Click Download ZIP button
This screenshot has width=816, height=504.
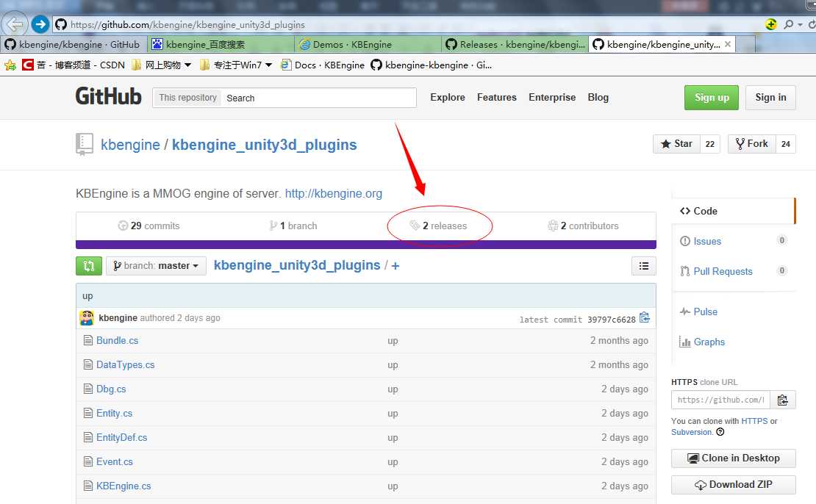tap(733, 485)
